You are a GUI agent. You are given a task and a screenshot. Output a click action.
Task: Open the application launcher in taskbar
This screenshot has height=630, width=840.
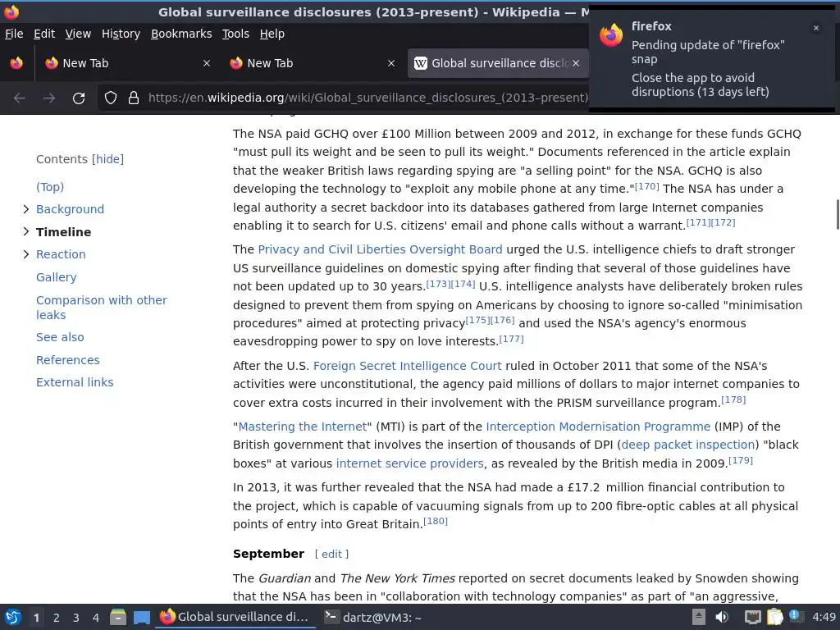click(x=13, y=617)
